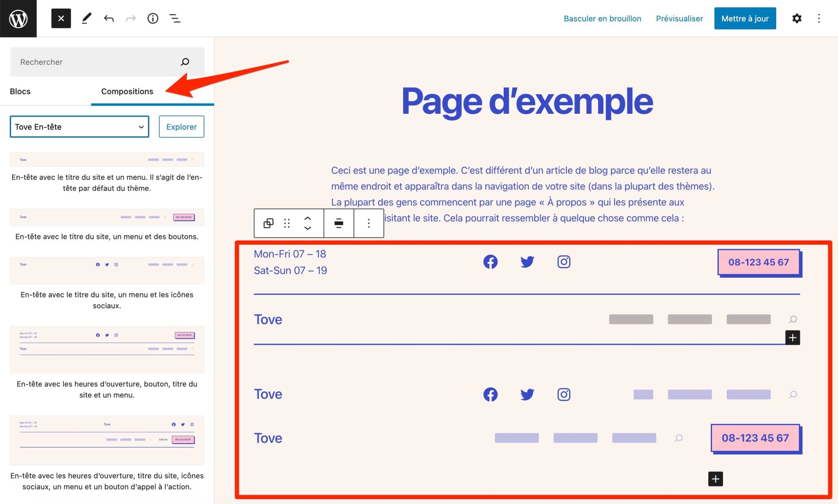The width and height of the screenshot is (838, 504).
Task: Close the block inserter panel
Action: pos(61,18)
